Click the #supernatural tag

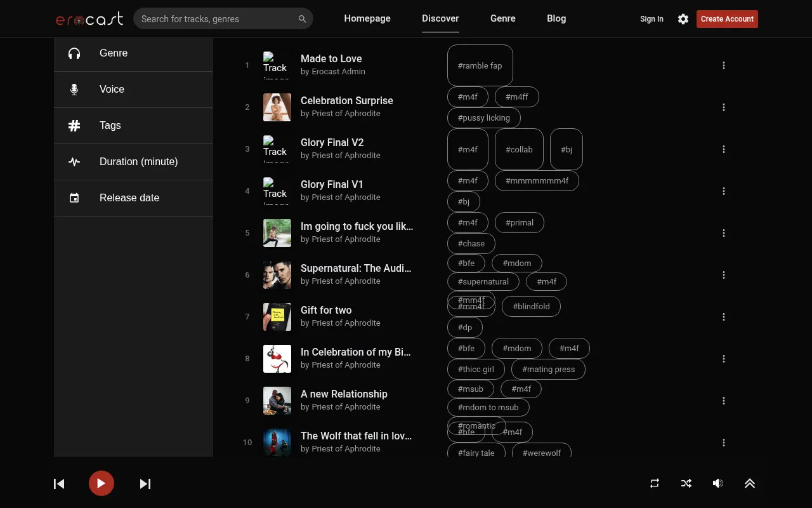[x=483, y=282]
